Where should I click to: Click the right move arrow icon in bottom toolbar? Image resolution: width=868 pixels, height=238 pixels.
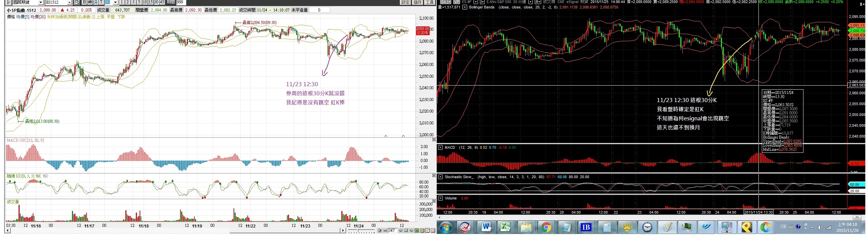411,231
